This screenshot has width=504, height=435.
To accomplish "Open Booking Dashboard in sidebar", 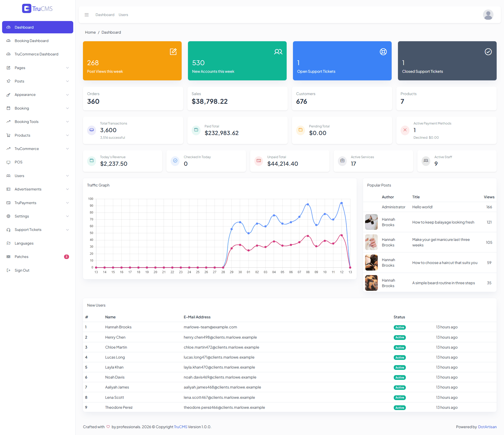I will click(38, 41).
